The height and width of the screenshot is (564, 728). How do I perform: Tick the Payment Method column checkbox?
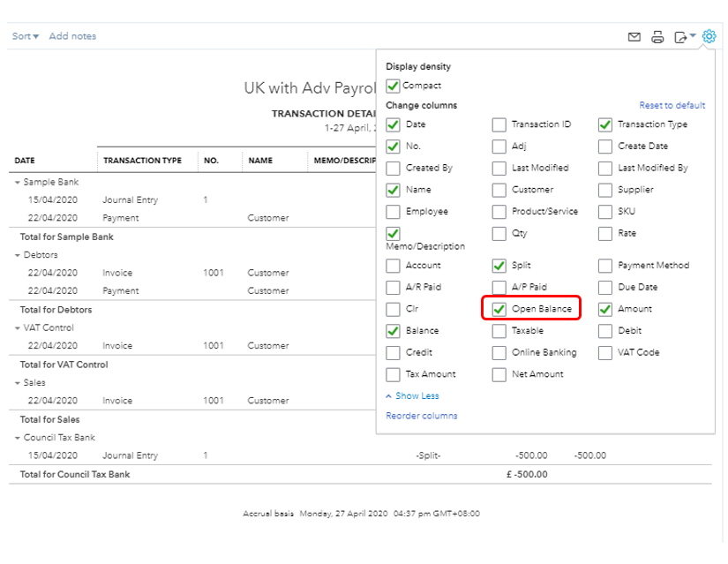605,266
